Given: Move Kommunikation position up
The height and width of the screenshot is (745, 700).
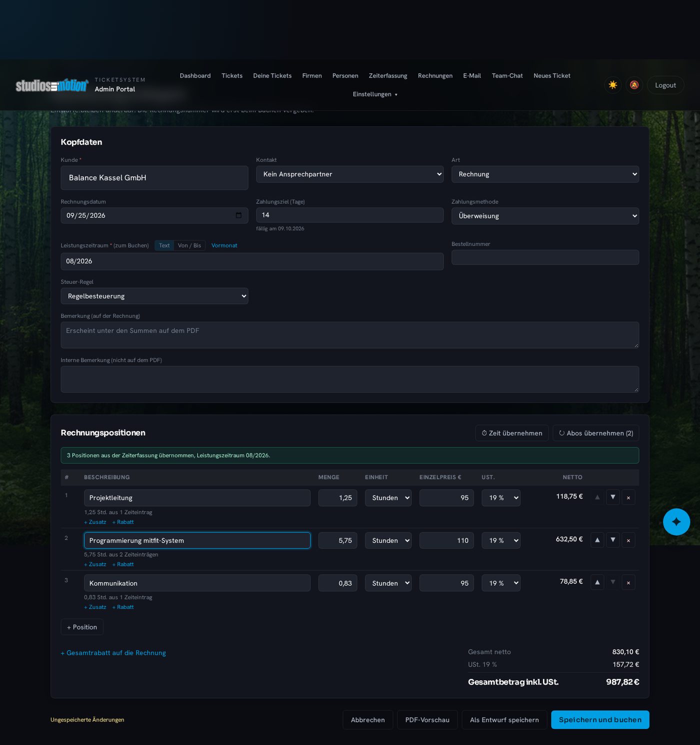Looking at the screenshot, I should click(x=597, y=582).
